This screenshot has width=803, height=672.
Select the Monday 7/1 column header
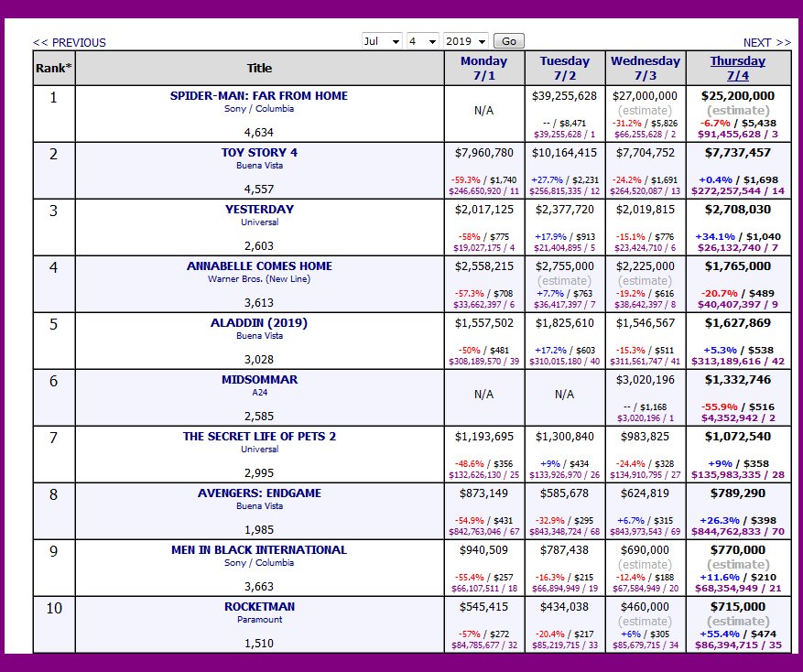tap(483, 68)
